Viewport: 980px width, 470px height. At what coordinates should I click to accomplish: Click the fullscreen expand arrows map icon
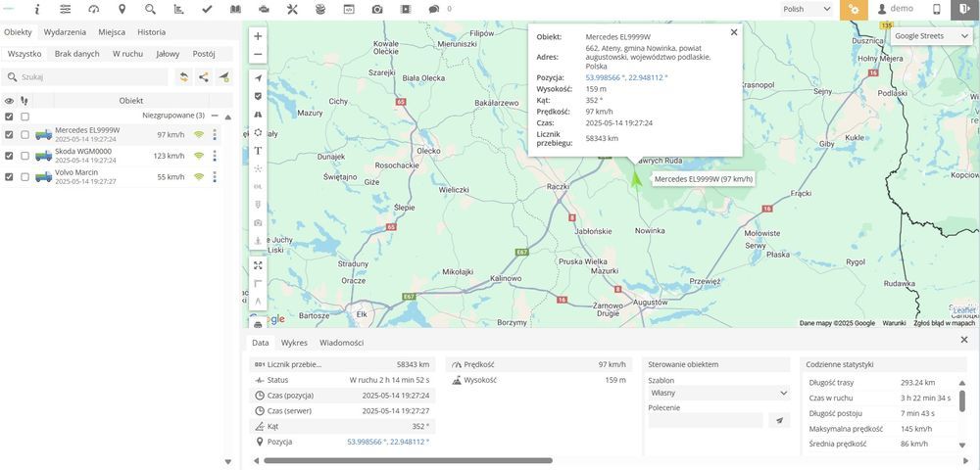[258, 265]
